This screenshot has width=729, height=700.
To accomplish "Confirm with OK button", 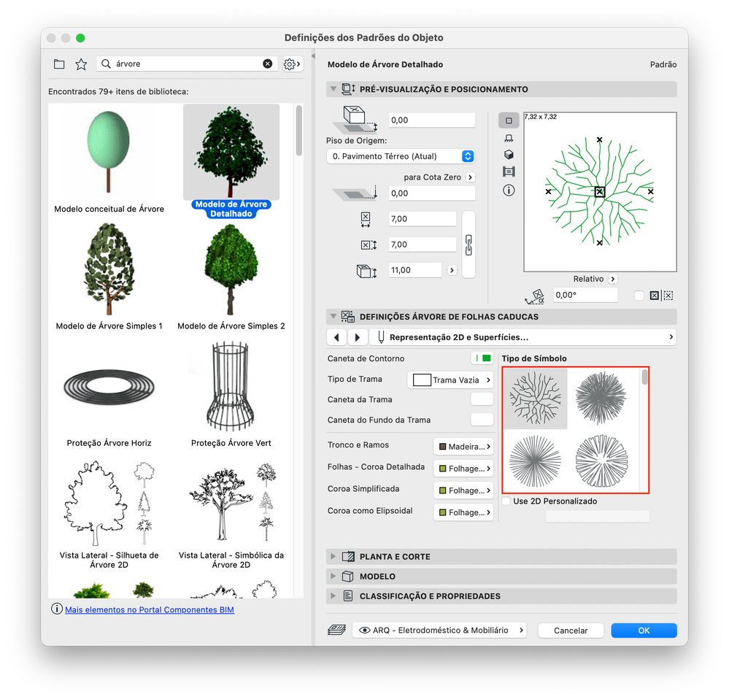I will [x=644, y=630].
